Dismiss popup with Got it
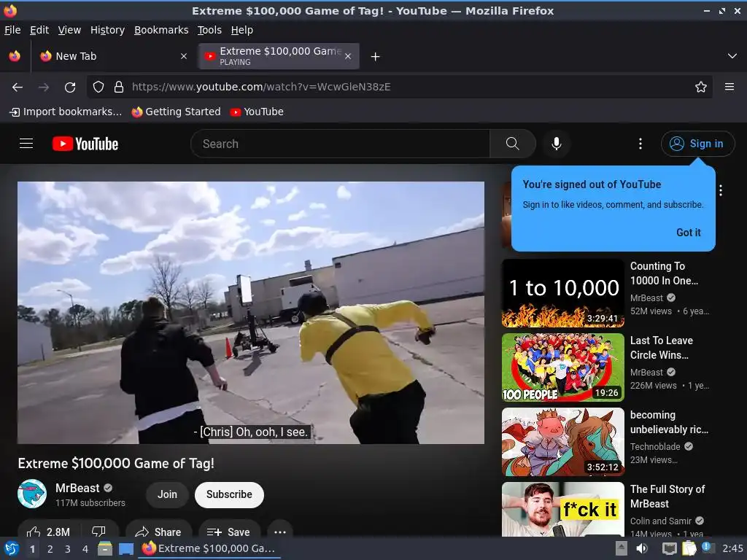The image size is (747, 560). (689, 233)
